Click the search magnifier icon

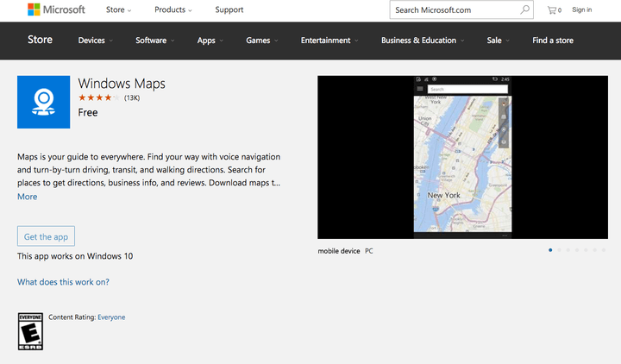coord(524,9)
